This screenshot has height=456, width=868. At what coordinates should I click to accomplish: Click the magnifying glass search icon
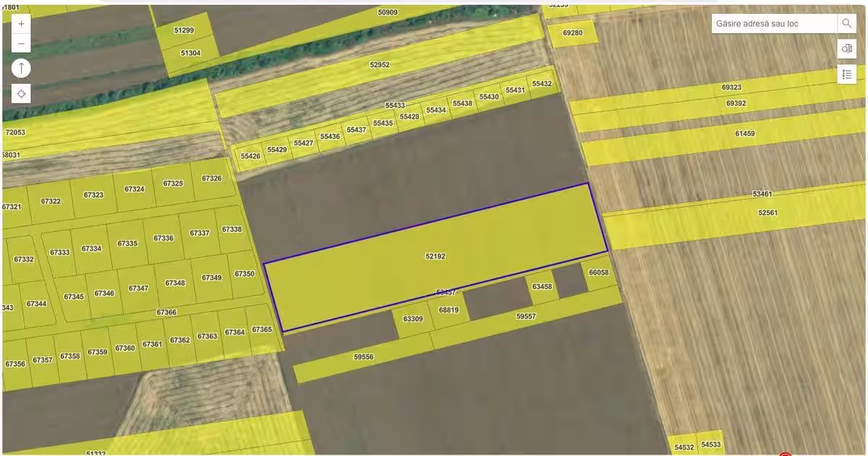[x=846, y=23]
